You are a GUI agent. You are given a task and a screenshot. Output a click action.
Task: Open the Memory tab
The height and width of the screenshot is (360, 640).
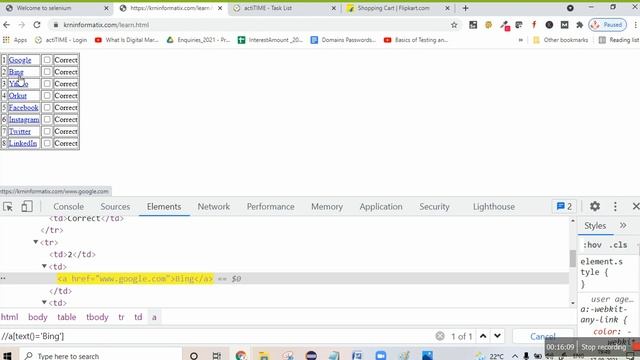click(x=327, y=207)
